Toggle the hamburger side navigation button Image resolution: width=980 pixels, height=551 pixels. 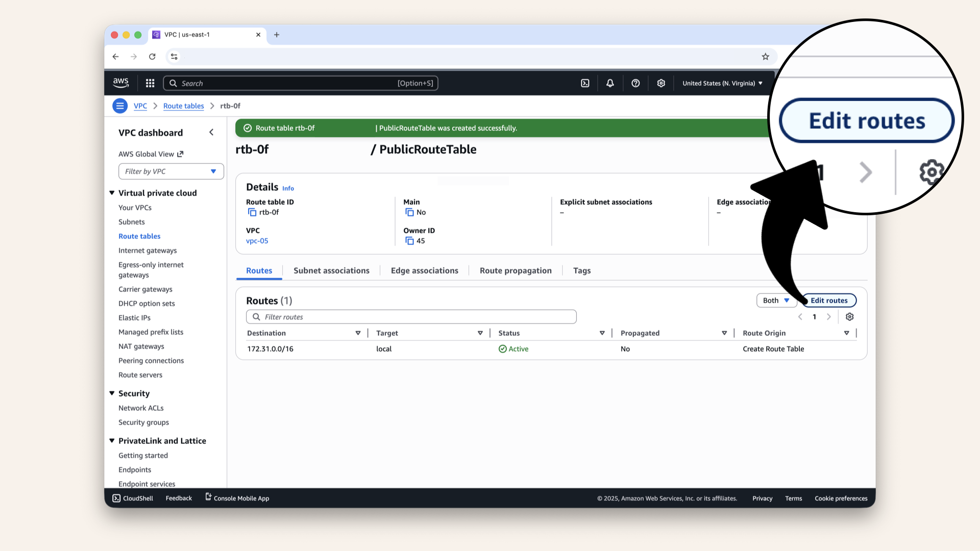(x=120, y=106)
